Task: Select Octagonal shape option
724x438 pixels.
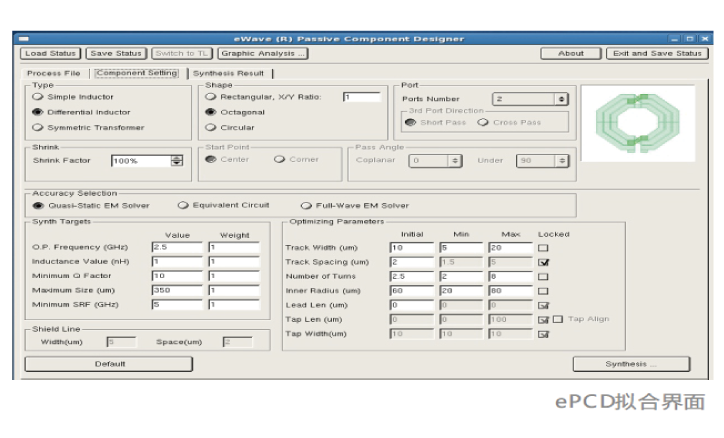Action: coord(235,112)
